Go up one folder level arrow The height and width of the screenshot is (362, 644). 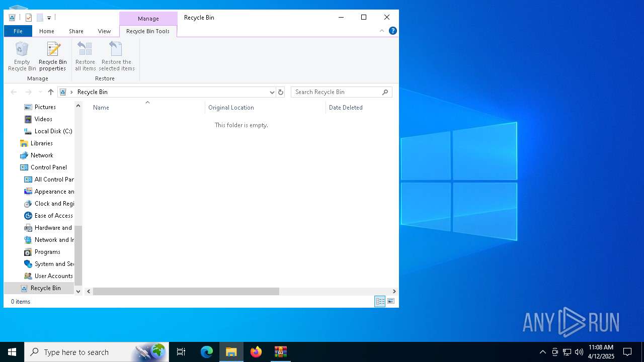pyautogui.click(x=51, y=92)
